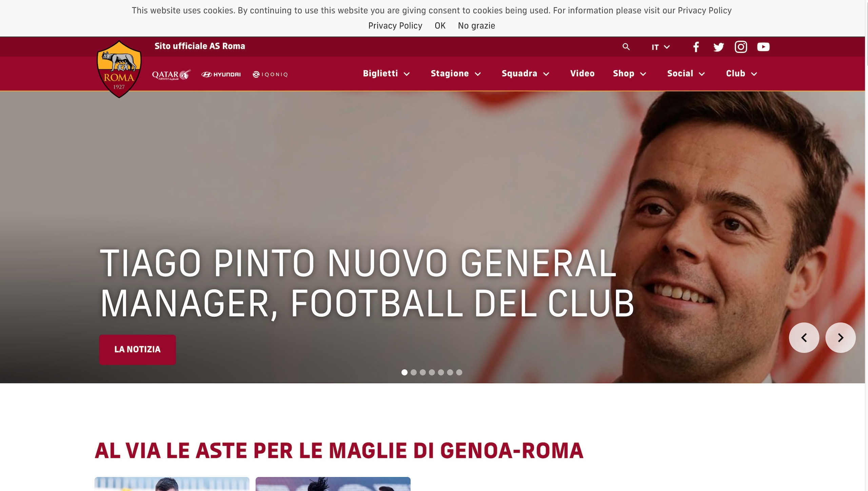This screenshot has width=868, height=491.
Task: Expand the Squadra menu
Action: point(525,74)
